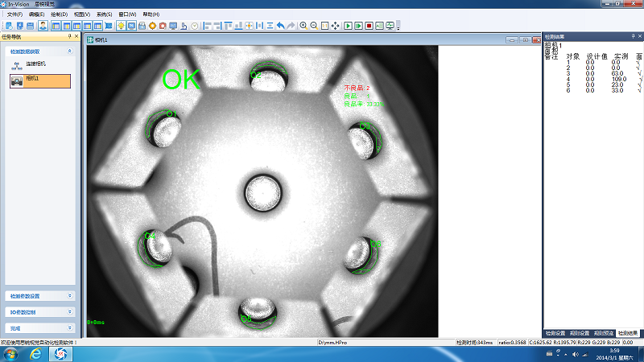Pin the 任务导航 panel

[x=70, y=36]
